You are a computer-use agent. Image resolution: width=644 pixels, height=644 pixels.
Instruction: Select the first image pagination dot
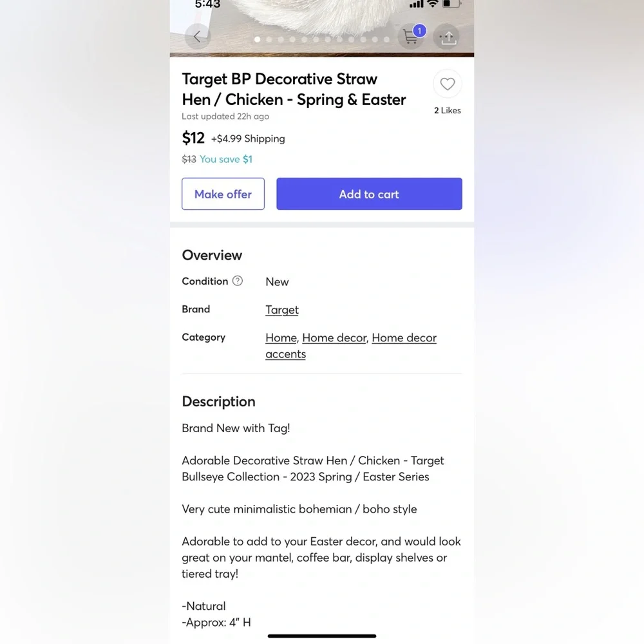tap(257, 39)
